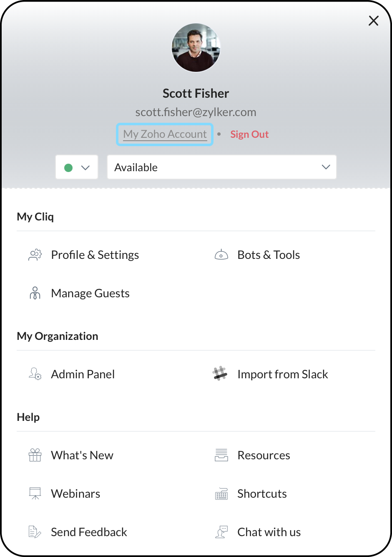Click the Send Feedback document-pencil icon

[35, 532]
